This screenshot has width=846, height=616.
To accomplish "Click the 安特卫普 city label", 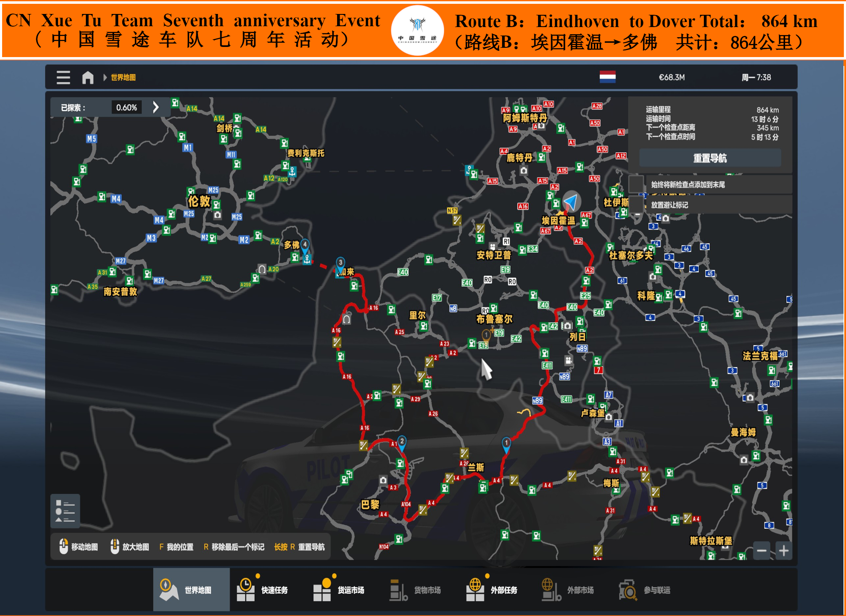I will pyautogui.click(x=494, y=255).
